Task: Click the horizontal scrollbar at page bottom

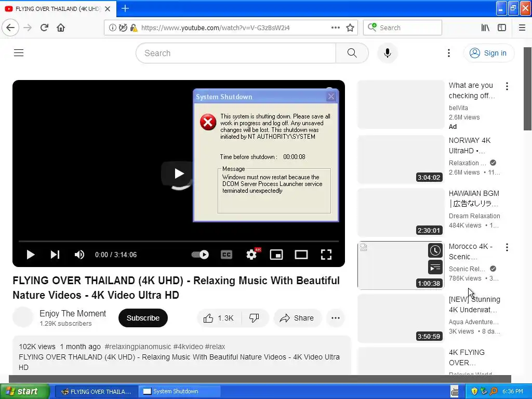Action: point(260,379)
